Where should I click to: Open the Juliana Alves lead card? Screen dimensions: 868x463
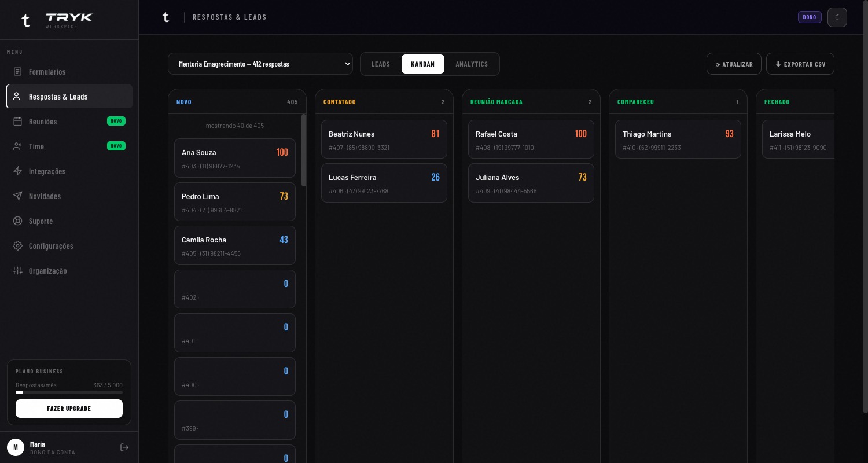pos(531,183)
